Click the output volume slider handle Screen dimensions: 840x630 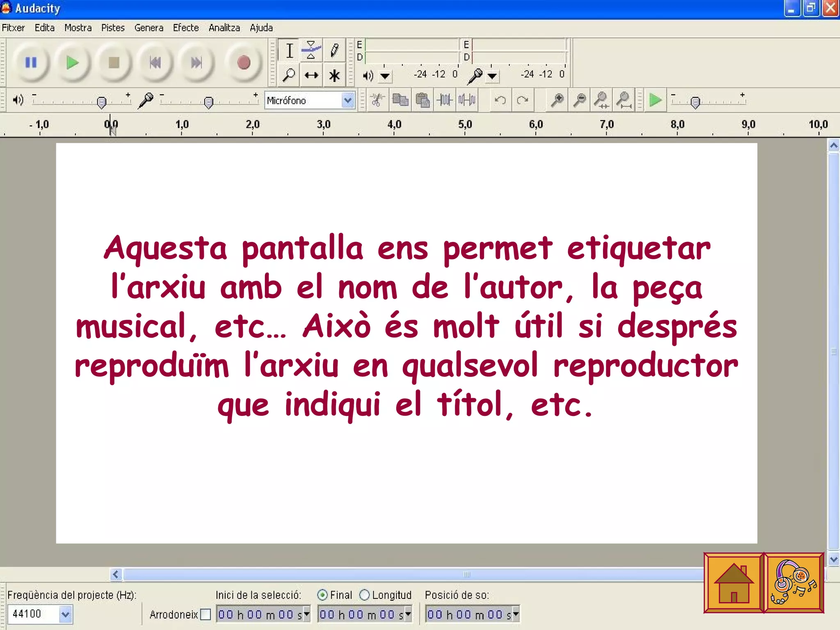[x=101, y=102]
